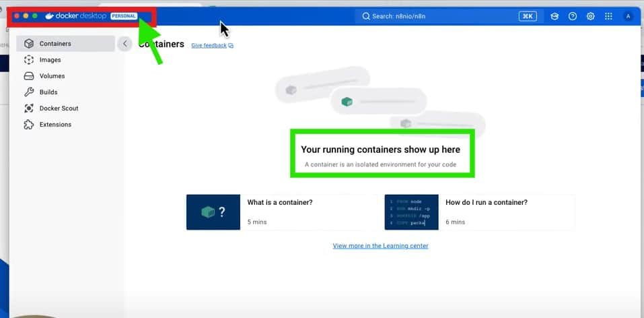Open the Containers sidebar section
644x318 pixels.
coord(65,44)
